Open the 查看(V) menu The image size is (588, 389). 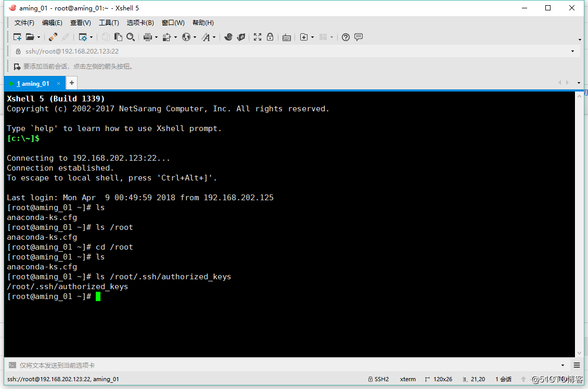click(81, 23)
